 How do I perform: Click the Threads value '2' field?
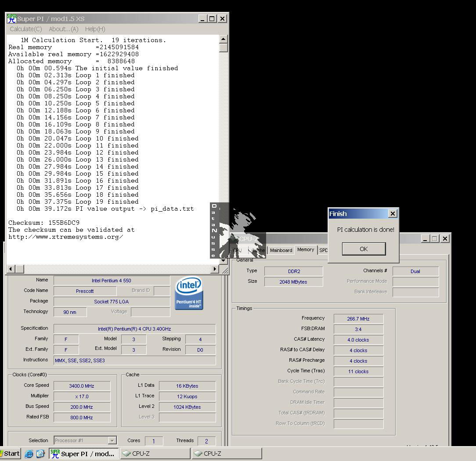pyautogui.click(x=206, y=441)
